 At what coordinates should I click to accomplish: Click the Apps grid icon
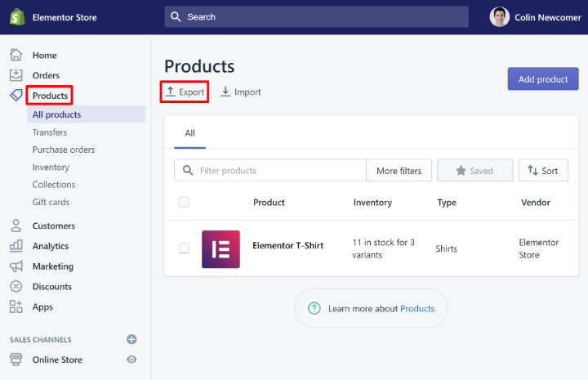[16, 307]
